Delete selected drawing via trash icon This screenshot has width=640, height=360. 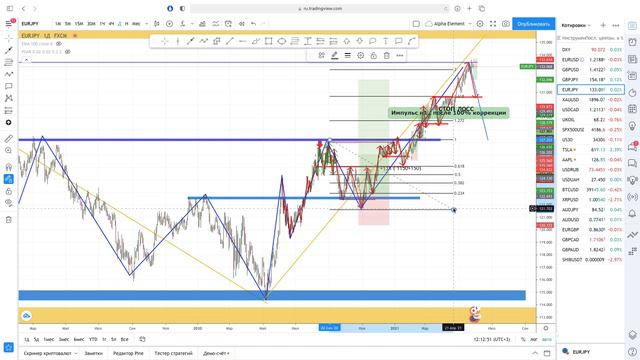[387, 56]
